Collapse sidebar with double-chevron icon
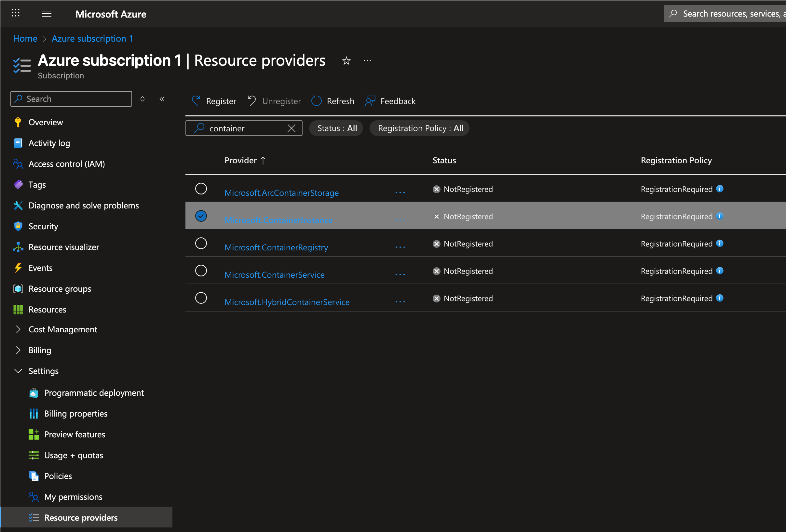The width and height of the screenshot is (786, 532). click(162, 99)
